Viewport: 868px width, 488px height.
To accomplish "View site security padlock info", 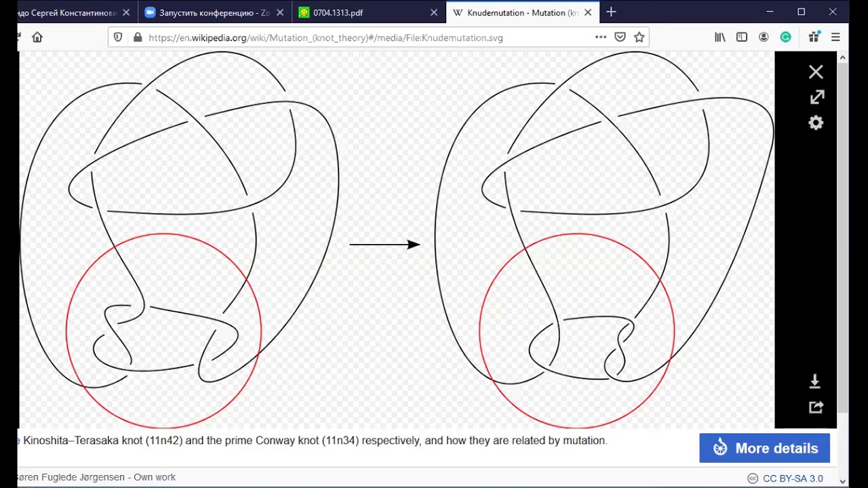I will click(x=138, y=37).
